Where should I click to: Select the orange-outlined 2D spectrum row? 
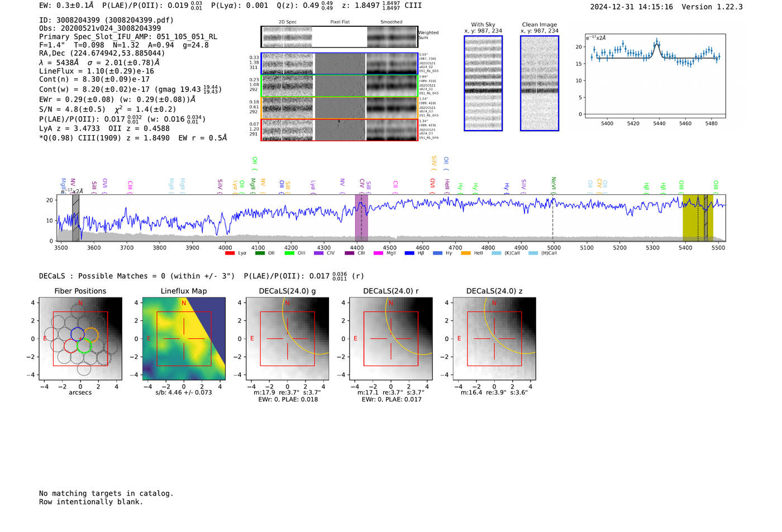[339, 108]
